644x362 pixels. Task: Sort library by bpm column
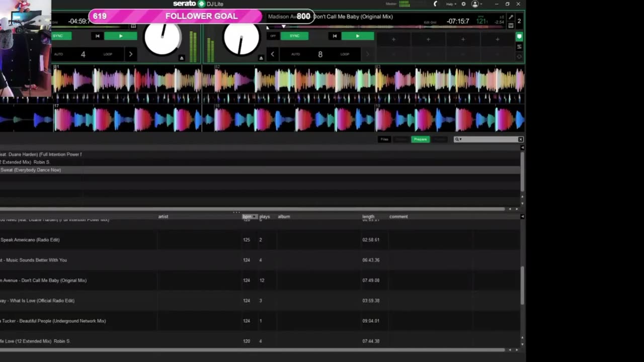(x=250, y=217)
